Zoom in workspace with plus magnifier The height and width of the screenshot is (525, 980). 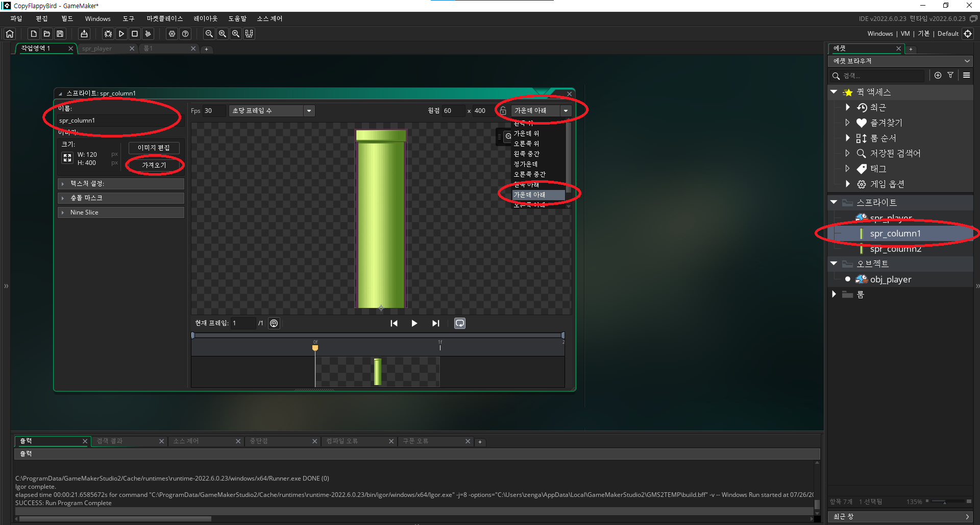[236, 34]
